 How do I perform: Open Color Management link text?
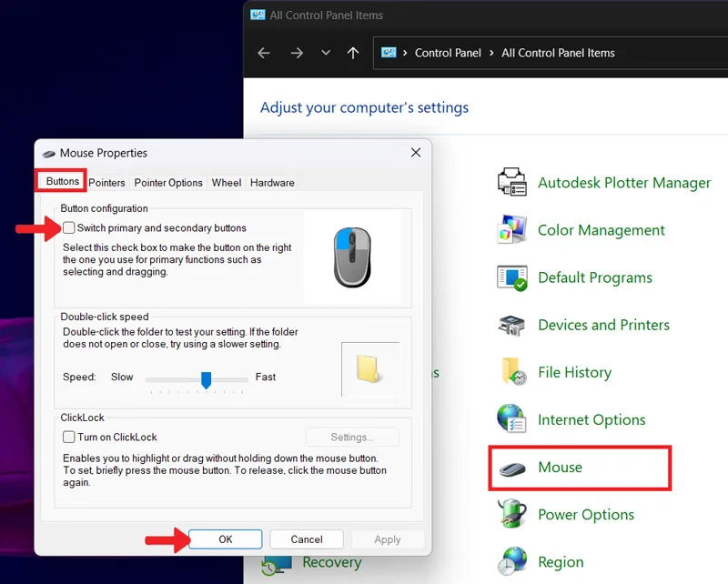[602, 230]
